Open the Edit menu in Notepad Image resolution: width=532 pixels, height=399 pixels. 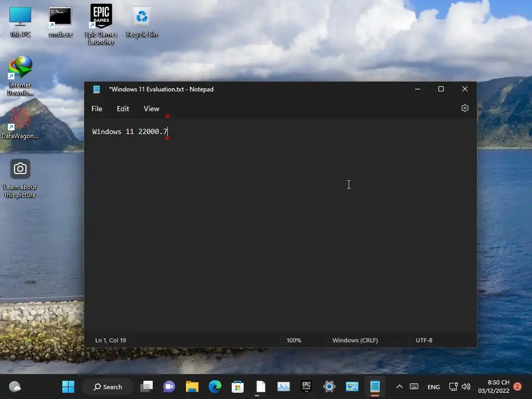(123, 109)
